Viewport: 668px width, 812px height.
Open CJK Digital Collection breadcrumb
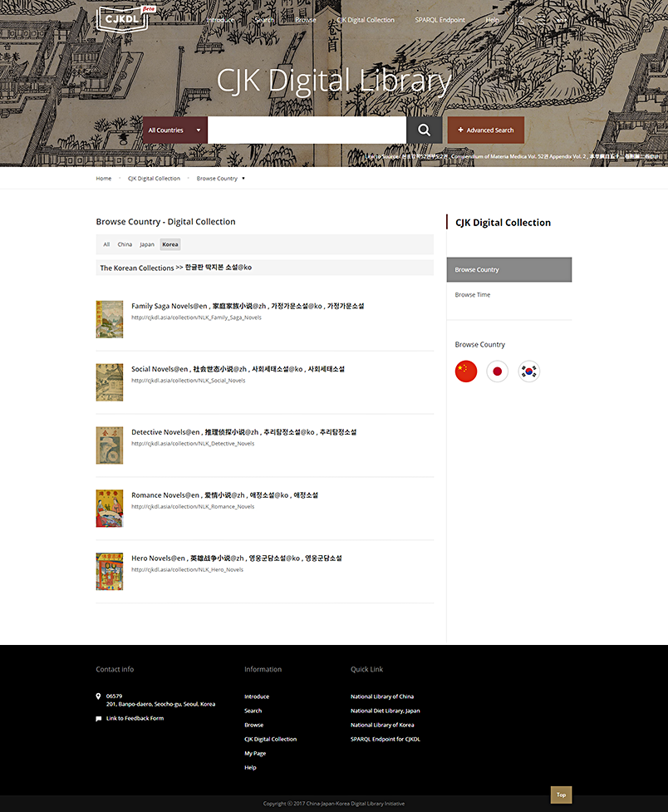(154, 179)
